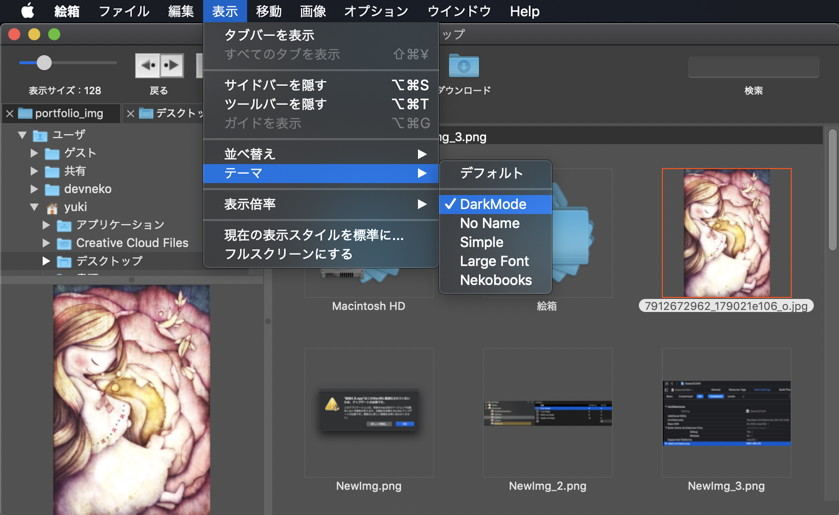Click the preview image in sidebar
The width and height of the screenshot is (839, 515).
click(132, 399)
